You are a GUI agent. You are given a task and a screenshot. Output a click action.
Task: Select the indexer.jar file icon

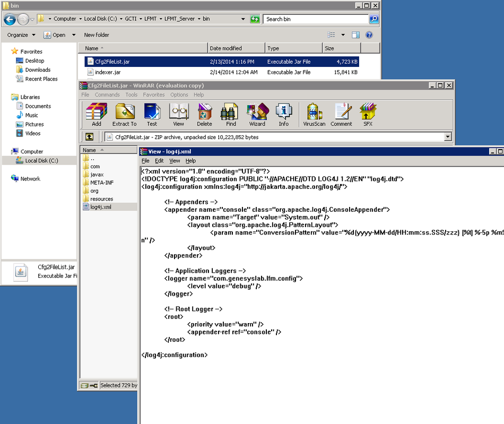coord(90,72)
